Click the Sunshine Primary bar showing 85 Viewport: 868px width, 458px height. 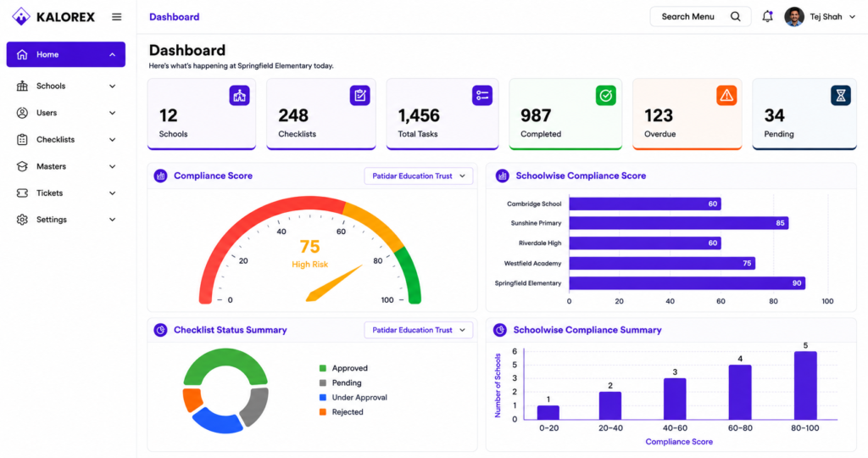coord(679,223)
